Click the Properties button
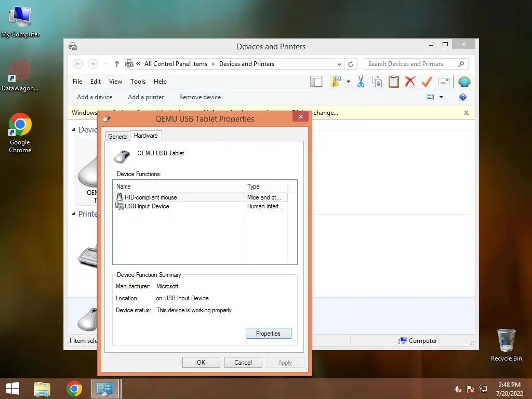This screenshot has width=532, height=399. (269, 334)
